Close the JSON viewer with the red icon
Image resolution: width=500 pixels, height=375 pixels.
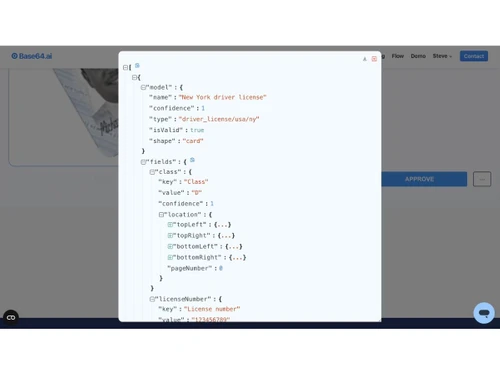click(x=374, y=59)
